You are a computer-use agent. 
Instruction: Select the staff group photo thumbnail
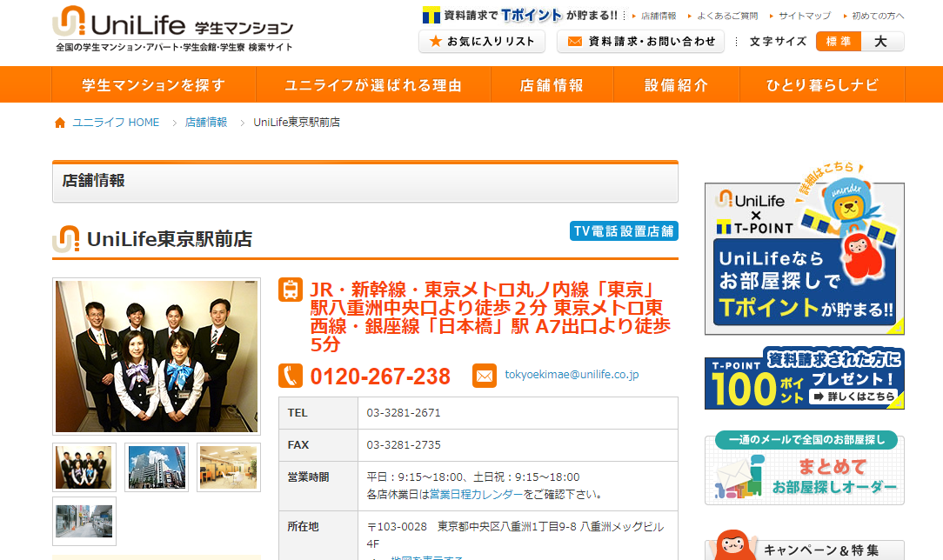click(84, 468)
